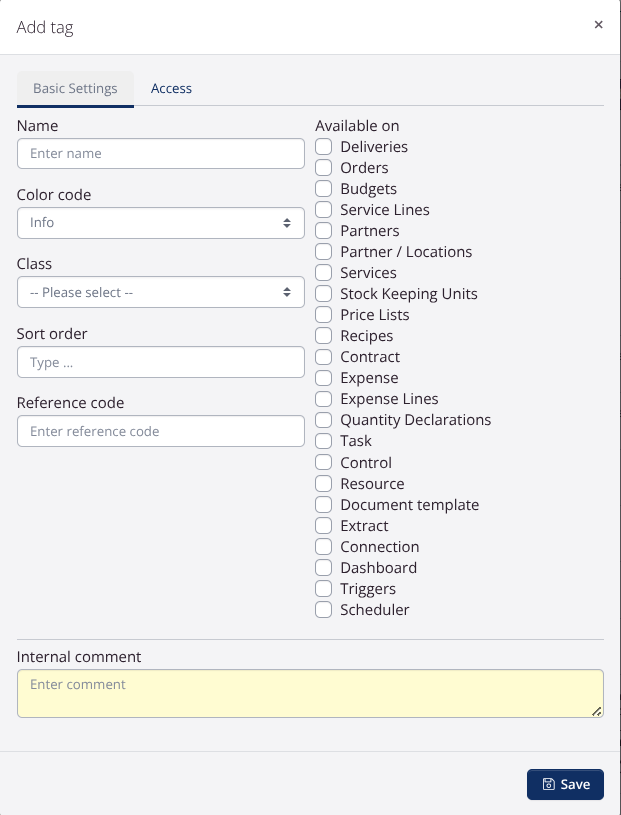Check the Scheduler checkbox
The width and height of the screenshot is (621, 815).
click(323, 609)
